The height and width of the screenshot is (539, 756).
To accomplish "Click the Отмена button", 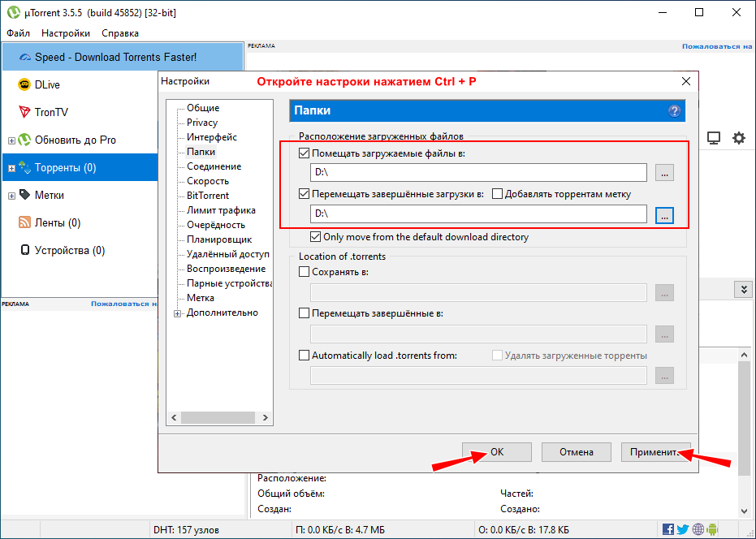I will (x=576, y=452).
